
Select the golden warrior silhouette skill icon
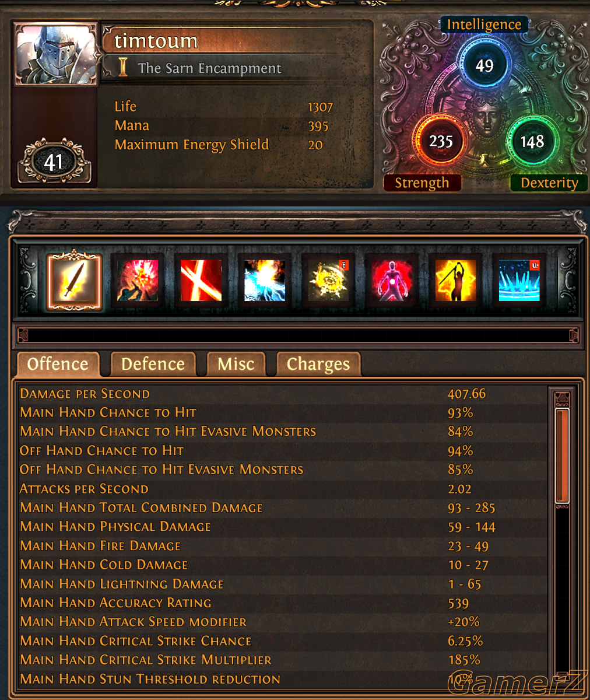pos(455,281)
